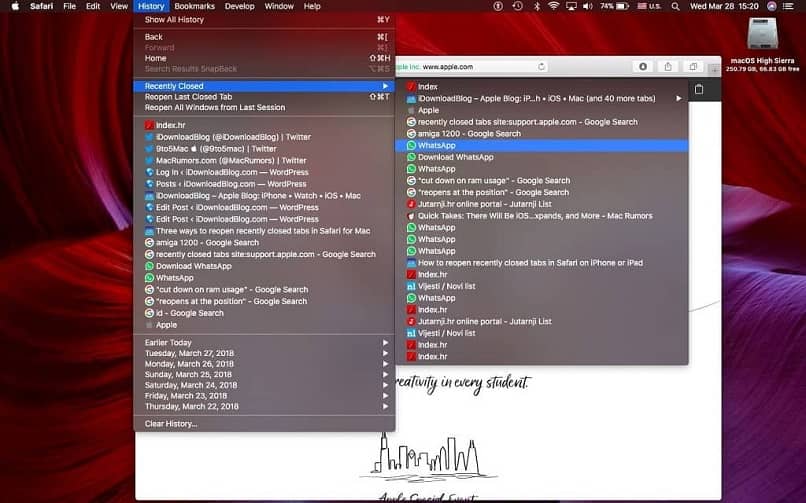Viewport: 806px width, 503px height.
Task: Open 9to5Mac Twitter history entry
Action: (x=264, y=149)
